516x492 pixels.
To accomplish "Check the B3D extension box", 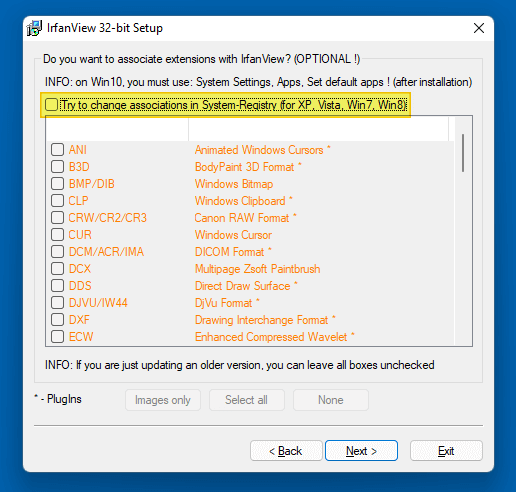I will 57,167.
